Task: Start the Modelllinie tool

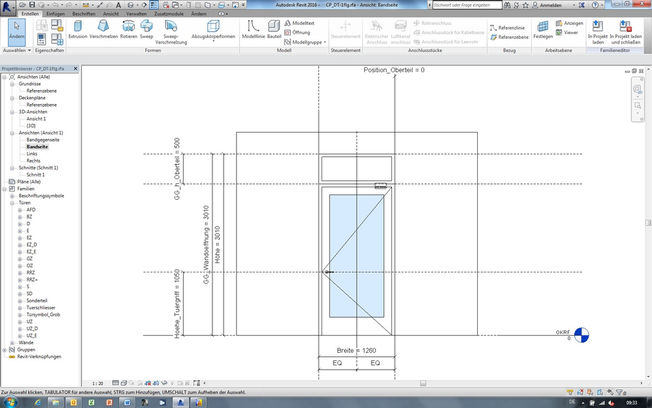Action: [x=253, y=30]
